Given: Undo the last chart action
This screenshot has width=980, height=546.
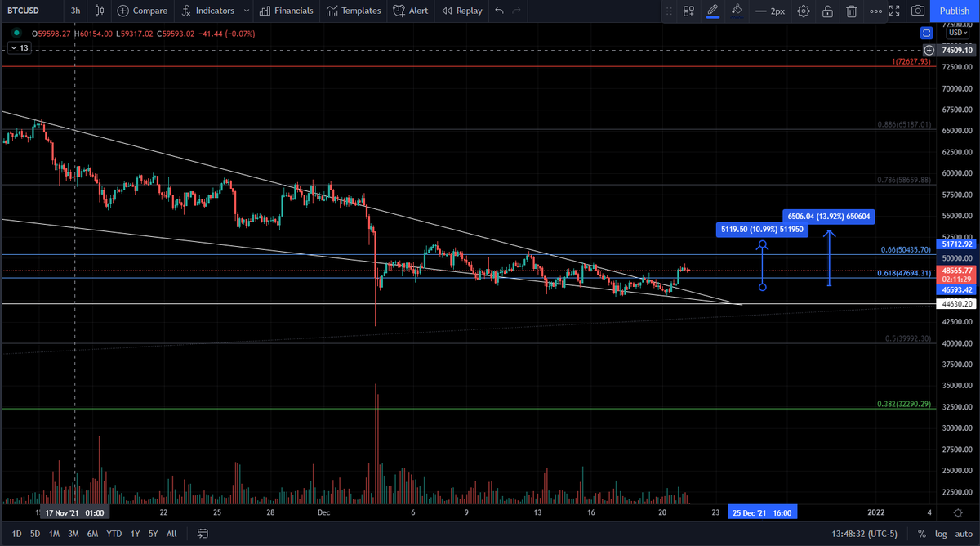Looking at the screenshot, I should 499,11.
